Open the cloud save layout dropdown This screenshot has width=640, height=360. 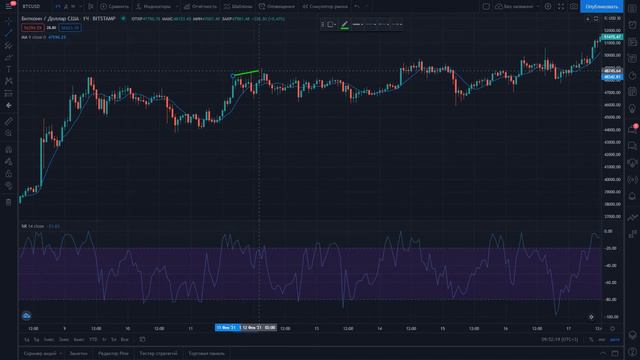point(516,6)
